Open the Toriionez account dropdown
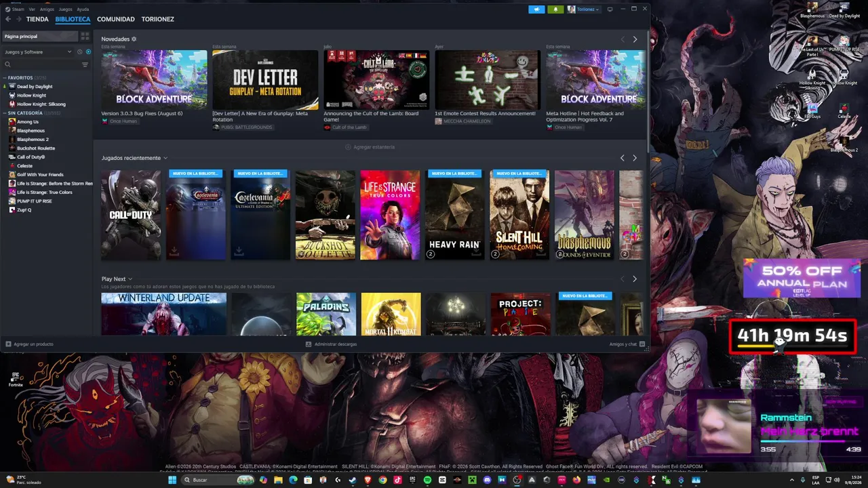Image resolution: width=868 pixels, height=488 pixels. pos(583,9)
